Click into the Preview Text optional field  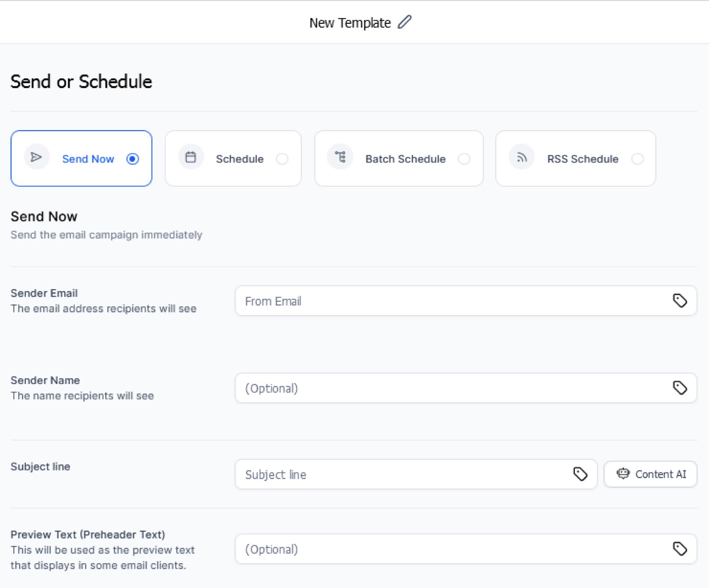tap(466, 549)
